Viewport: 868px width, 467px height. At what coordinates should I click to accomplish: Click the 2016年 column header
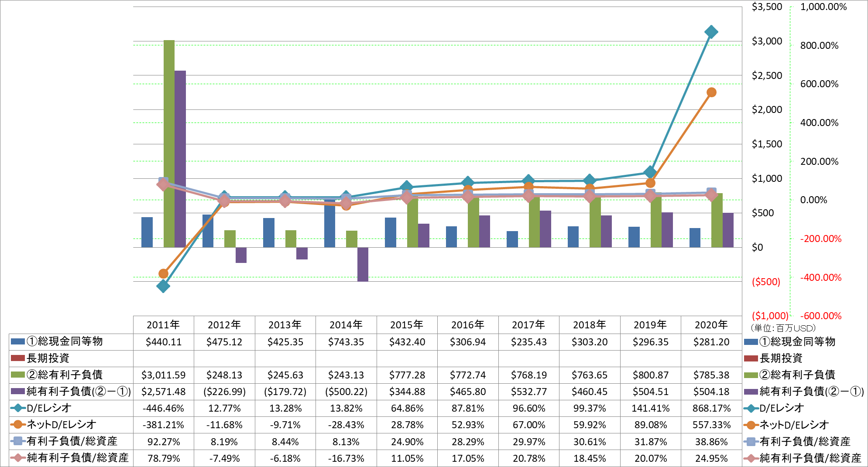click(468, 325)
